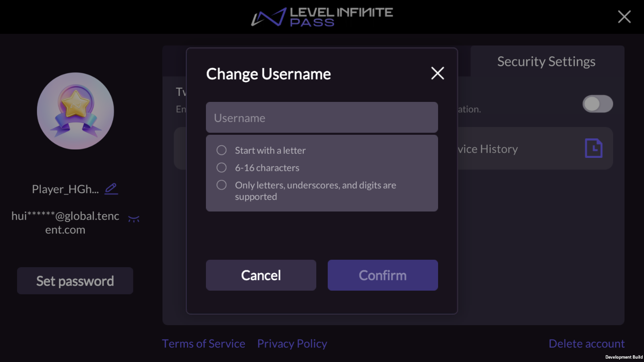Select the 'Only letters, underscores, digits' rule indicator
Screen dimensions: 644x362
pyautogui.click(x=221, y=185)
